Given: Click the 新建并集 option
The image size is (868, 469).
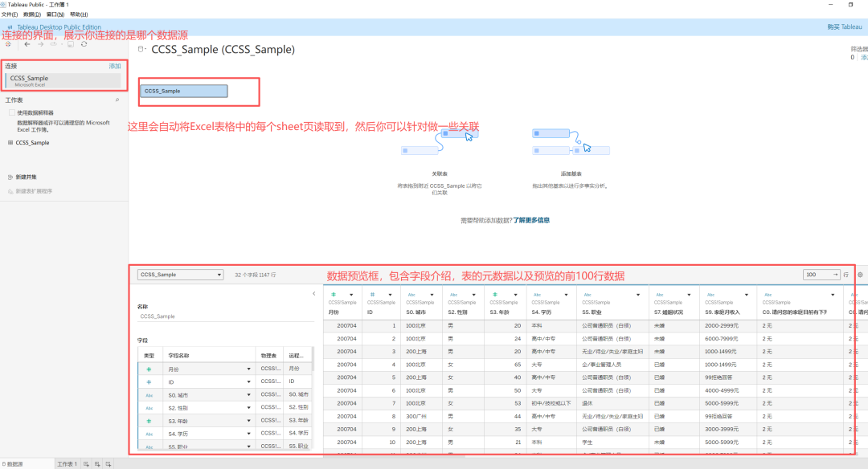Looking at the screenshot, I should point(26,177).
